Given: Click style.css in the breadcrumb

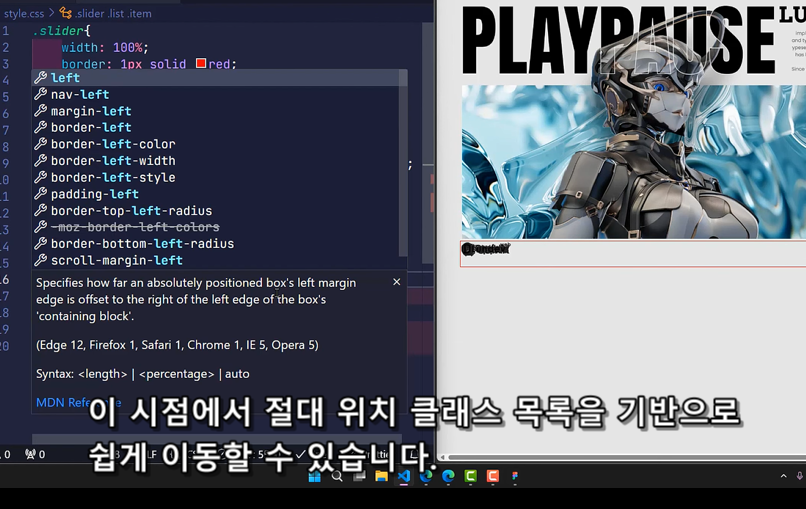Looking at the screenshot, I should tap(24, 13).
